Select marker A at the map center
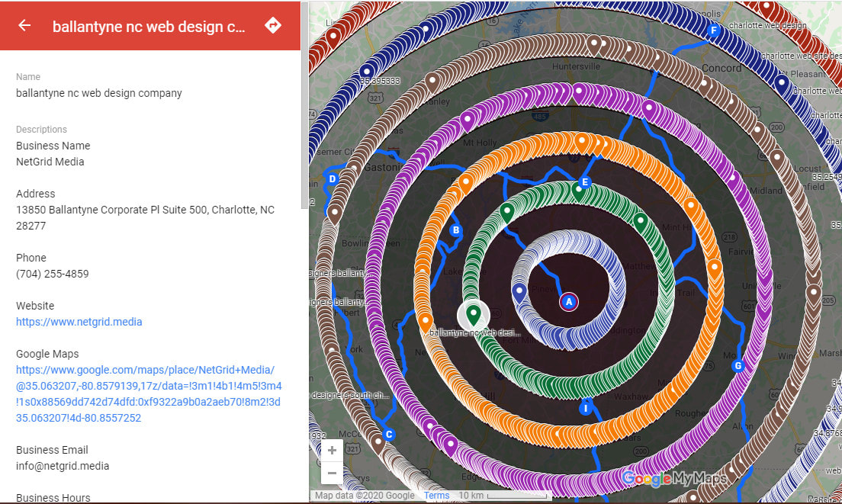The width and height of the screenshot is (842, 504). pos(568,302)
